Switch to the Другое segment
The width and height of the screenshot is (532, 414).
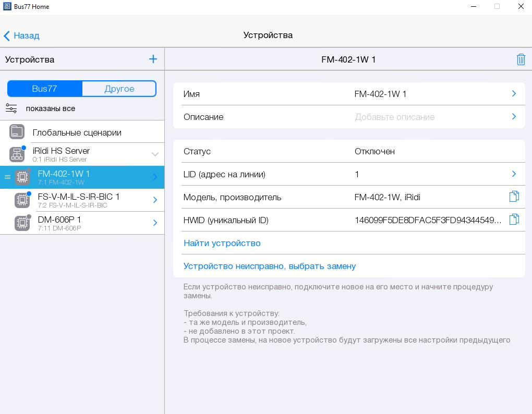click(119, 89)
